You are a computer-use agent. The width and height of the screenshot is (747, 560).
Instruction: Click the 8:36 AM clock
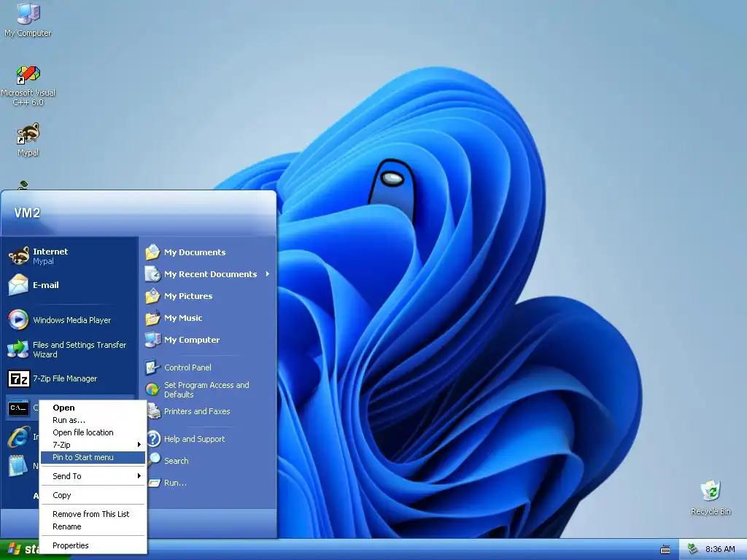click(720, 550)
